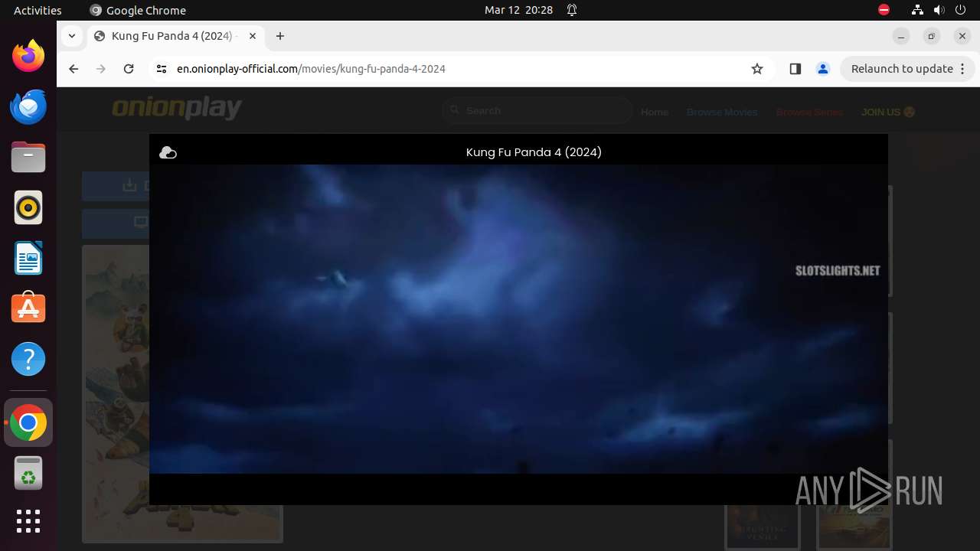Expand the tab search dropdown
Screen dimensions: 980x551
pos(72,36)
